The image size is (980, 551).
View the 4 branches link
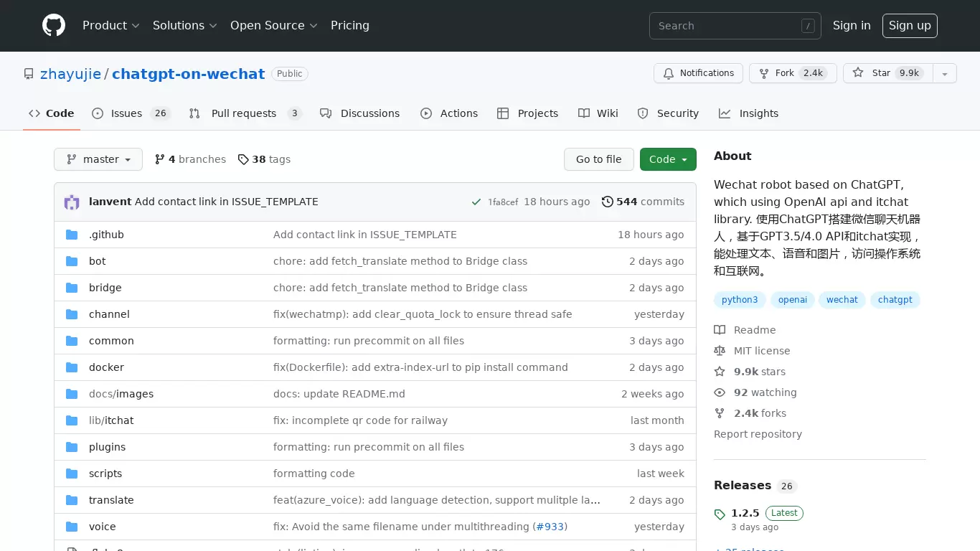click(x=190, y=159)
